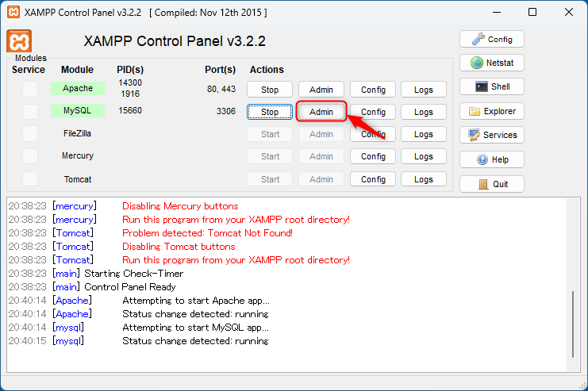Click the FileZilla Admin button

point(321,134)
